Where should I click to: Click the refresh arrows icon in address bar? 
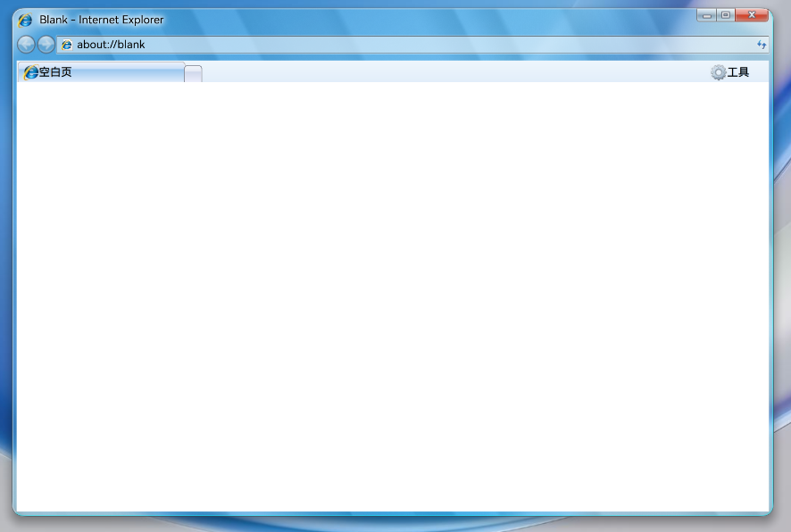click(x=762, y=45)
